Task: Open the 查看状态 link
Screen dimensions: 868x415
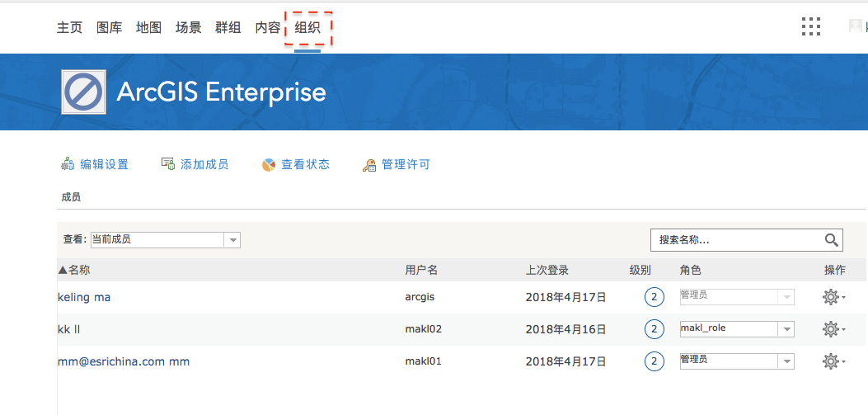Action: pos(306,164)
